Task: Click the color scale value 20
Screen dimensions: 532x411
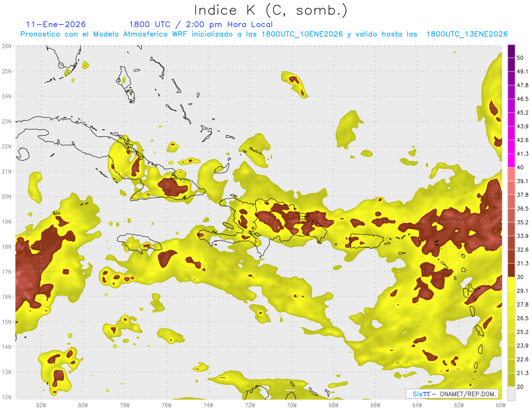Action: (520, 387)
